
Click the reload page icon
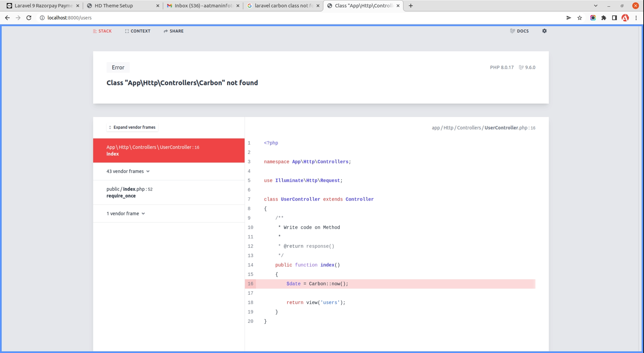pyautogui.click(x=29, y=18)
